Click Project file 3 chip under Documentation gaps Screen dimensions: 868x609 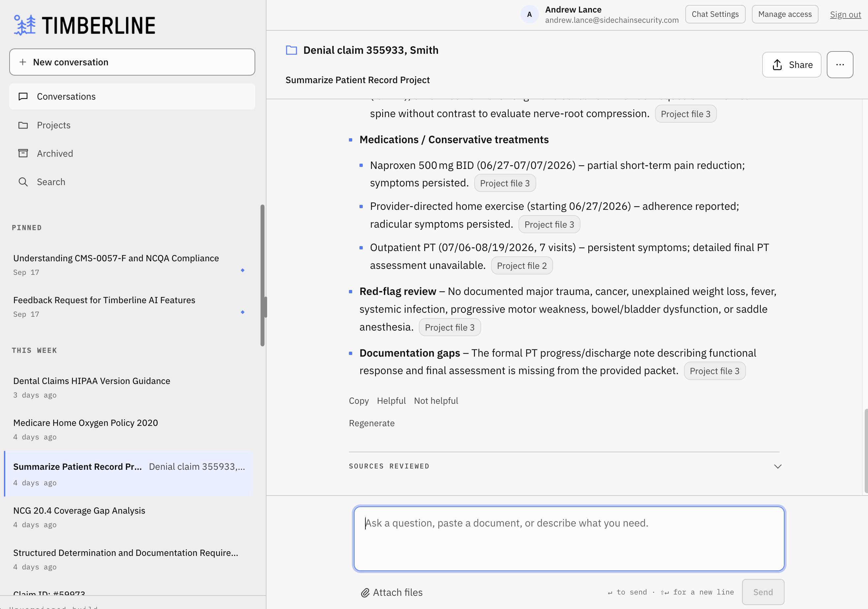715,371
